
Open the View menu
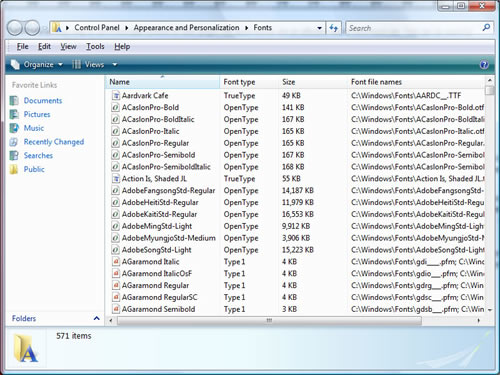pos(68,47)
